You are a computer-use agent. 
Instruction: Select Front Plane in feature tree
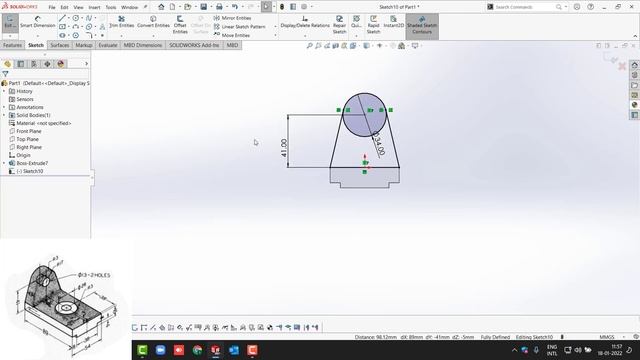[25, 131]
